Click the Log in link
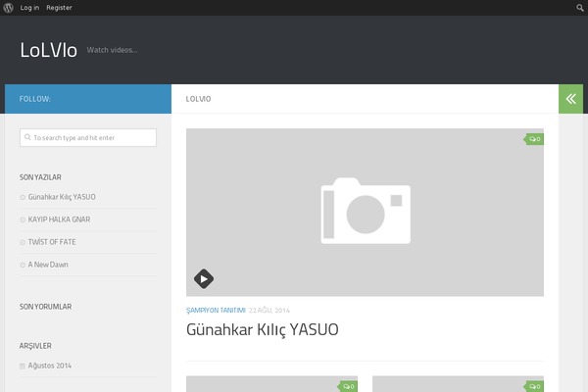 coord(29,8)
